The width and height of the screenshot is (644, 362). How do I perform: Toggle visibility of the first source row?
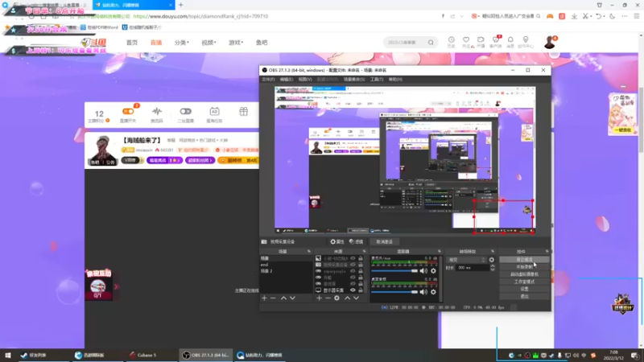pyautogui.click(x=353, y=258)
